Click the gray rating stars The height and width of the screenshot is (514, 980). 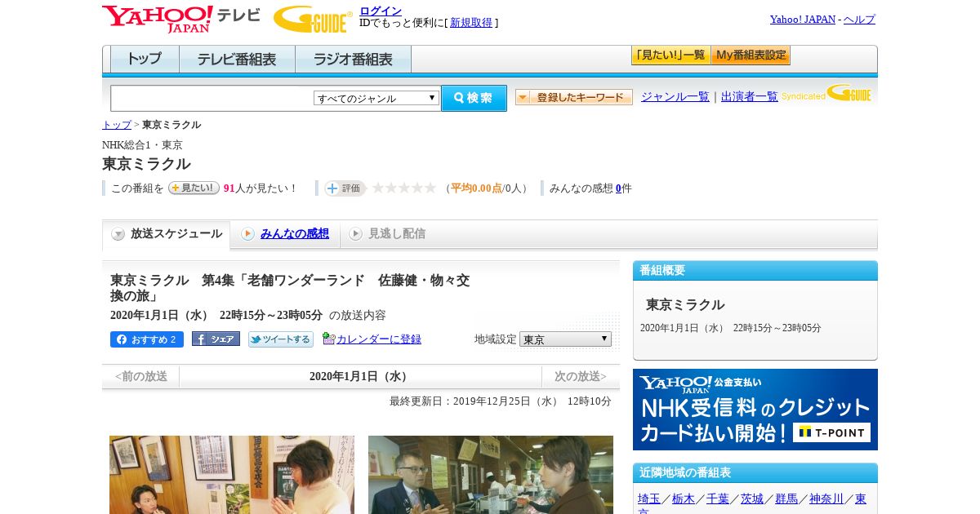tap(404, 188)
